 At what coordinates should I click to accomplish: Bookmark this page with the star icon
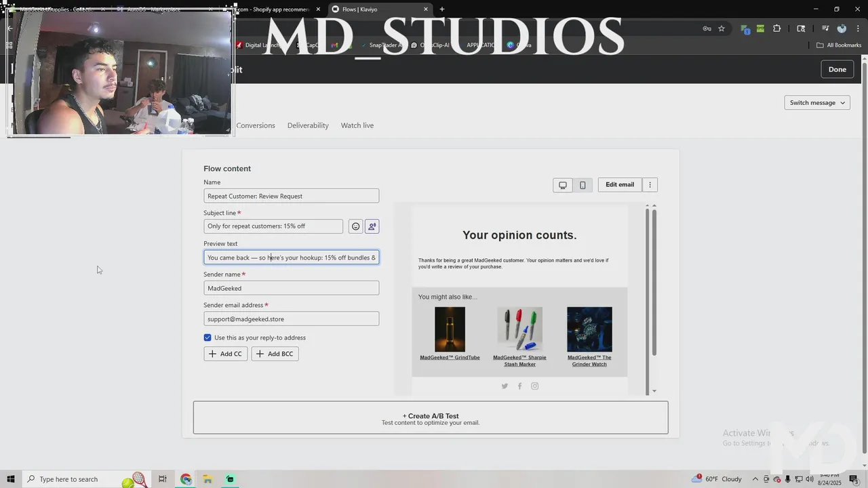722,28
